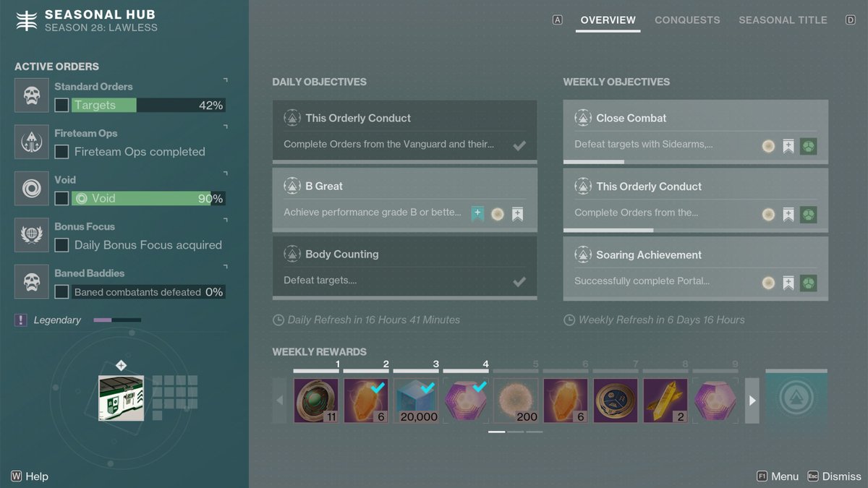868x488 pixels.
Task: Click the Void 90% progress bar
Action: (x=148, y=198)
